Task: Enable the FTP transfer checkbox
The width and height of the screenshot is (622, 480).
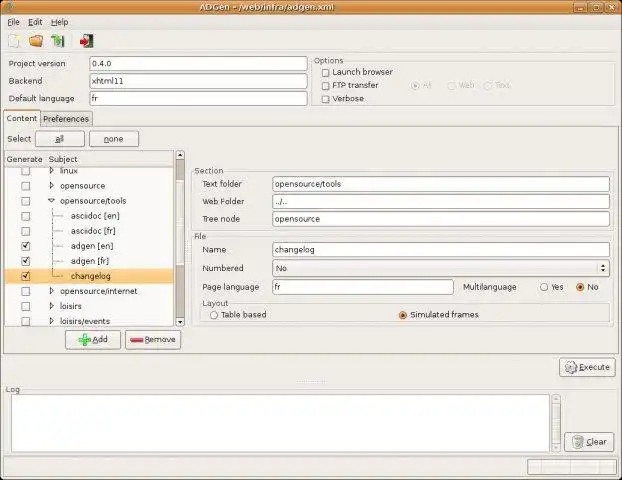Action: (325, 86)
